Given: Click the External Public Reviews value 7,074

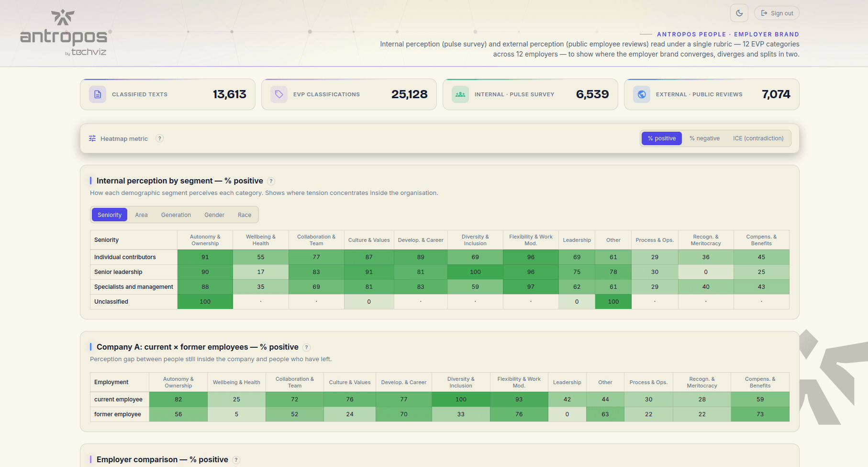Looking at the screenshot, I should pos(776,94).
